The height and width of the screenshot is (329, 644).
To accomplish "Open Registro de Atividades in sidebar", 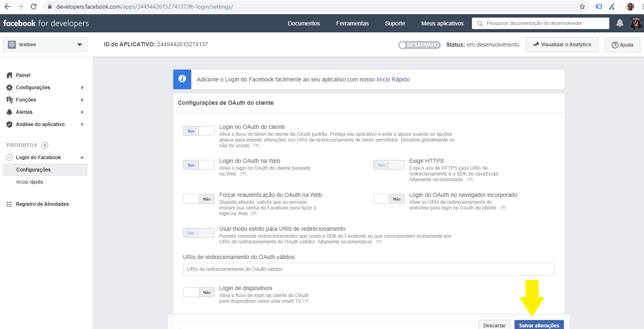I will point(42,204).
